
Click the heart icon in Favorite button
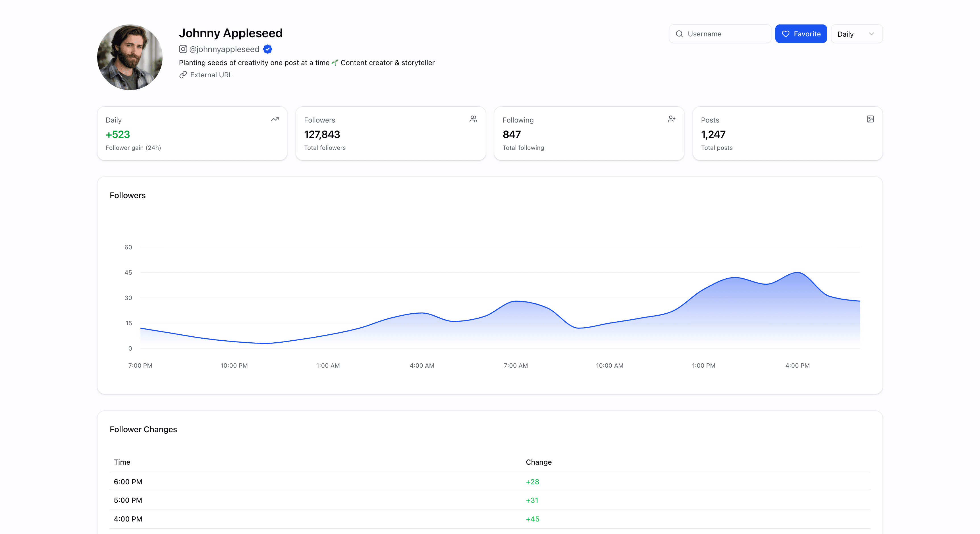pos(785,34)
